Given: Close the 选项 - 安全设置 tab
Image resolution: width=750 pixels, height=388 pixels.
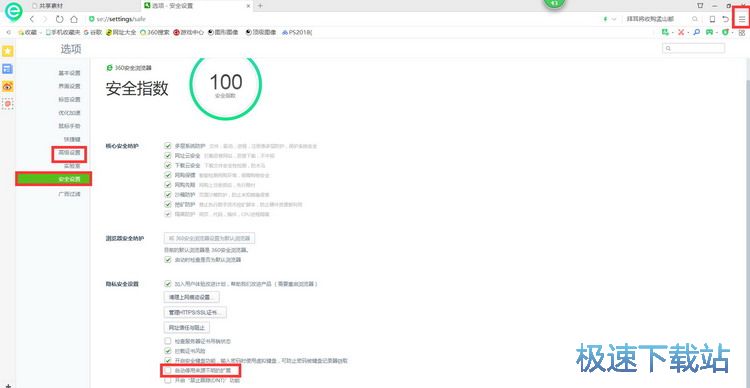Looking at the screenshot, I should tap(248, 6).
